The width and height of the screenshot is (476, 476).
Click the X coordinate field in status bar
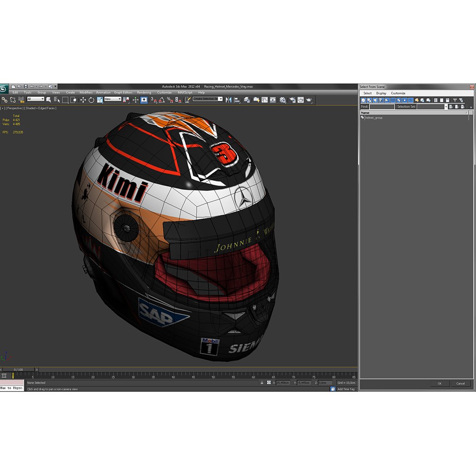283,383
